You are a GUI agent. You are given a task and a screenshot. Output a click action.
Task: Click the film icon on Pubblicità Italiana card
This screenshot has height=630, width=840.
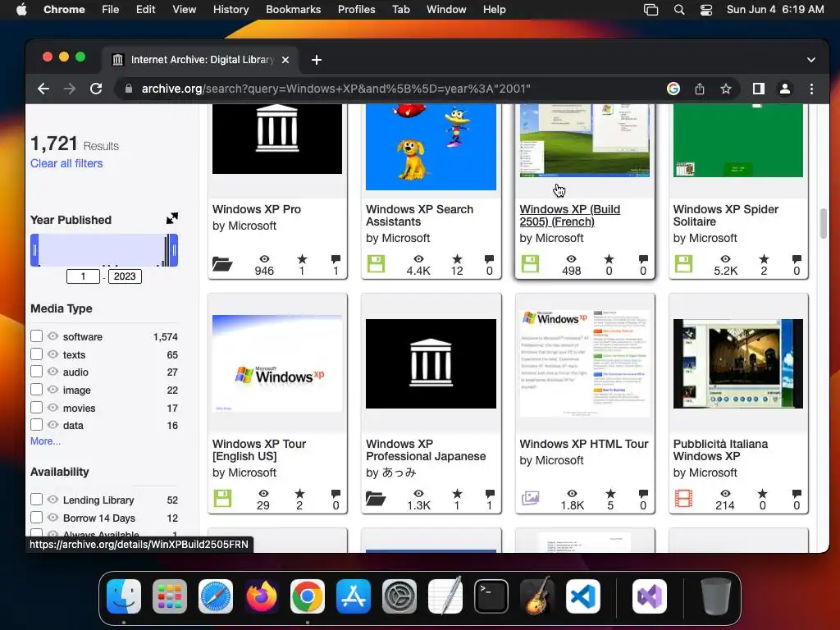683,499
